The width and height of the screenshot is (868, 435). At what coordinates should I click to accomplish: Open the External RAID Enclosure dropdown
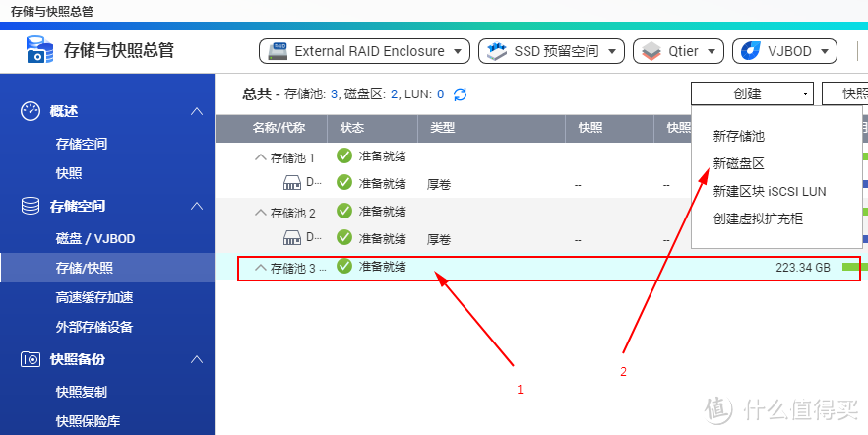[364, 51]
